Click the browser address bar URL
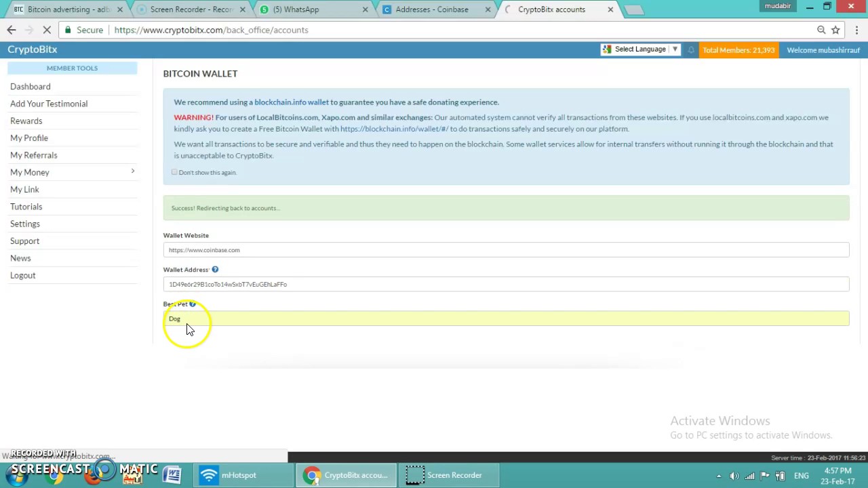The image size is (868, 488). (211, 30)
